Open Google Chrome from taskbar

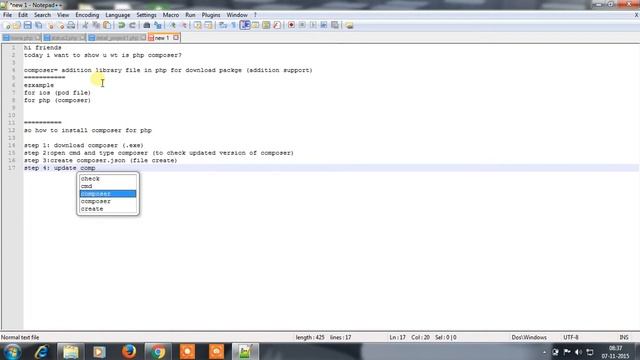pyautogui.click(x=158, y=351)
